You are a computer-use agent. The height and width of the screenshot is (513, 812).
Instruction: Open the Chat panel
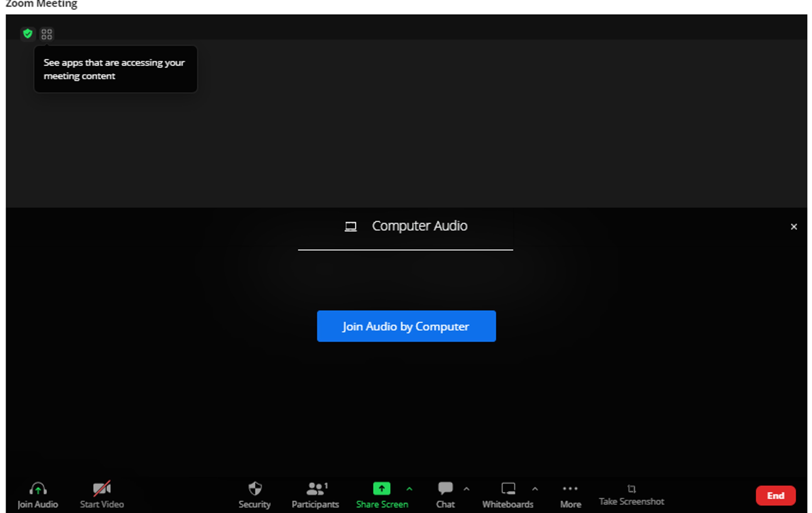[445, 495]
